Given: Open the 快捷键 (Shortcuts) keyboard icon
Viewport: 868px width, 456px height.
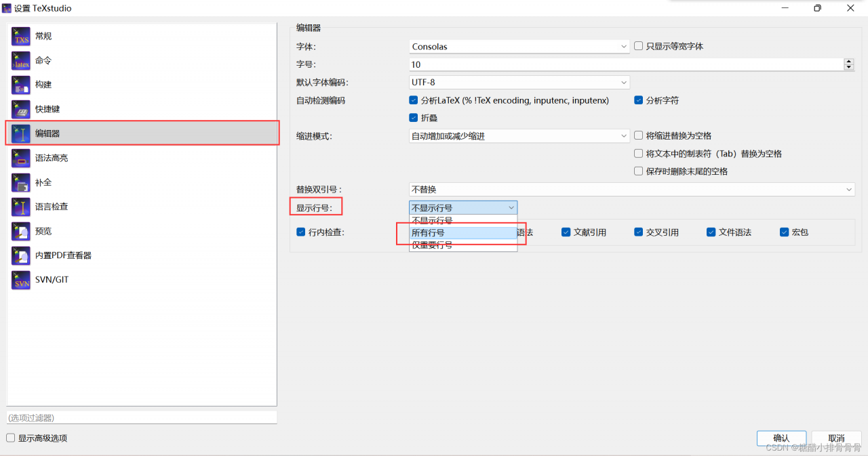Looking at the screenshot, I should 21,110.
